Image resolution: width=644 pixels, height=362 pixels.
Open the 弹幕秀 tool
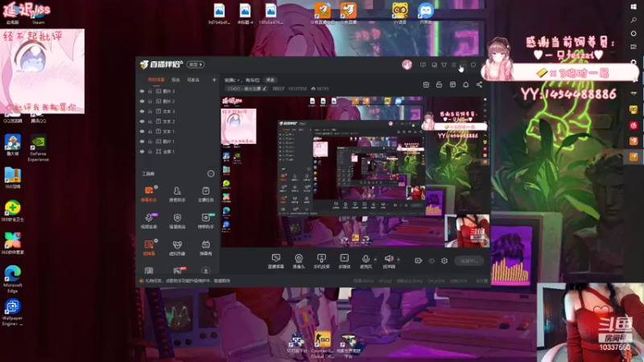(x=206, y=248)
